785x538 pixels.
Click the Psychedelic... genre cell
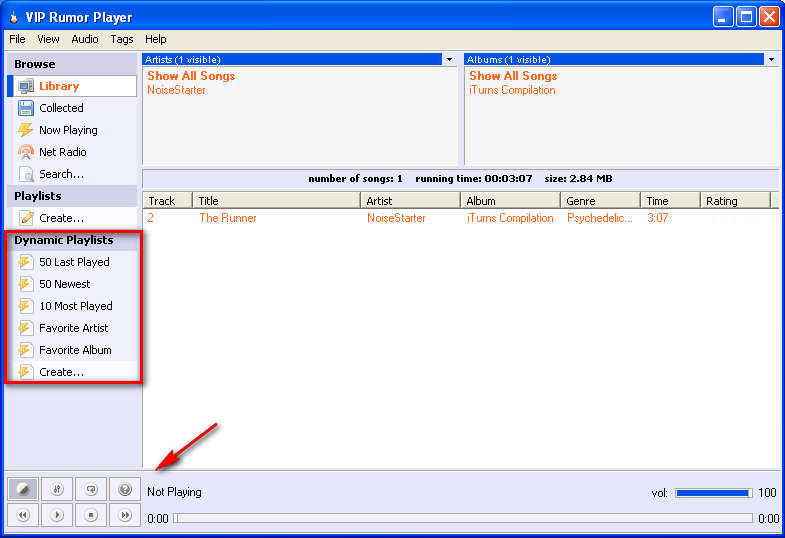600,218
